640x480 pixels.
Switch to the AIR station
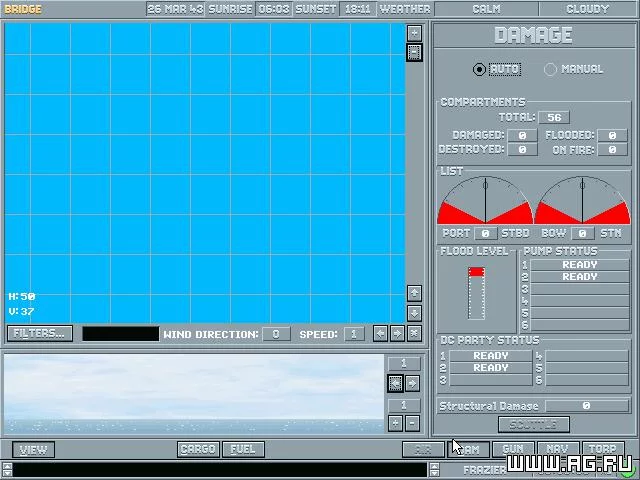coord(423,449)
